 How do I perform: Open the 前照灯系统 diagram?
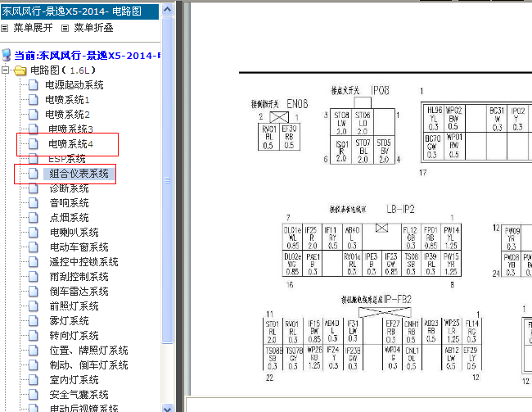74,306
